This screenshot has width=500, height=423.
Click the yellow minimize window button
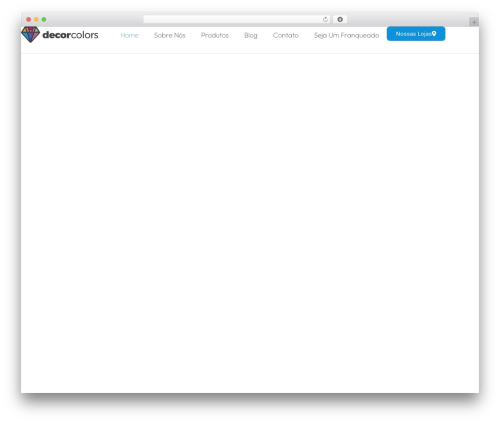point(36,19)
